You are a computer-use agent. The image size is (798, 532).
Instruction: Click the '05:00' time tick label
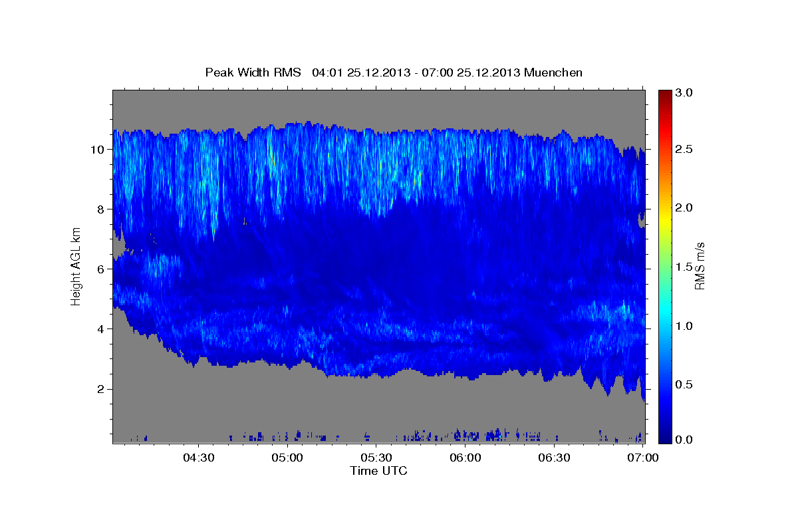[288, 458]
